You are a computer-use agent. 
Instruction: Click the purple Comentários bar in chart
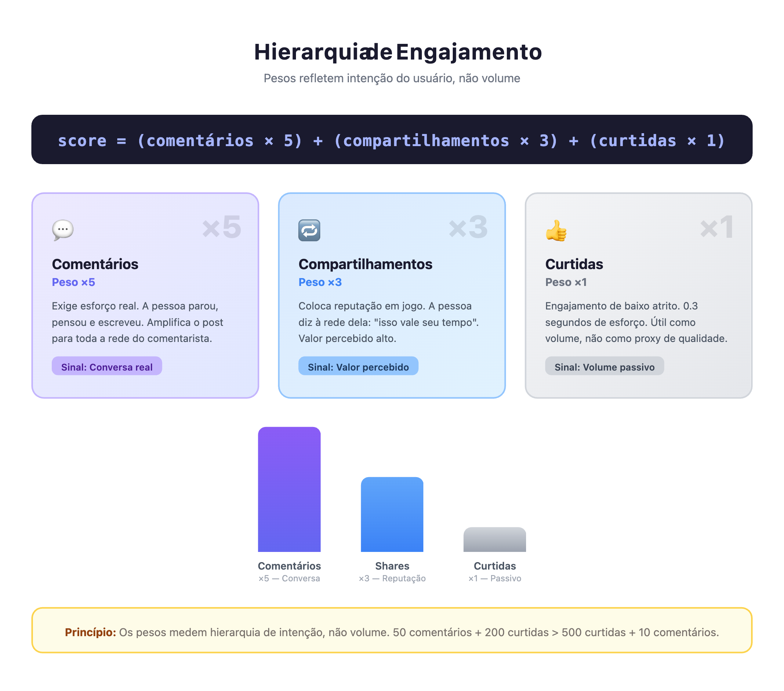tap(289, 489)
